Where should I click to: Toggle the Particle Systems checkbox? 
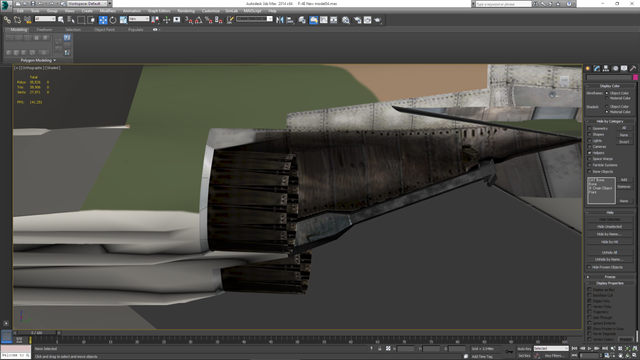point(589,165)
